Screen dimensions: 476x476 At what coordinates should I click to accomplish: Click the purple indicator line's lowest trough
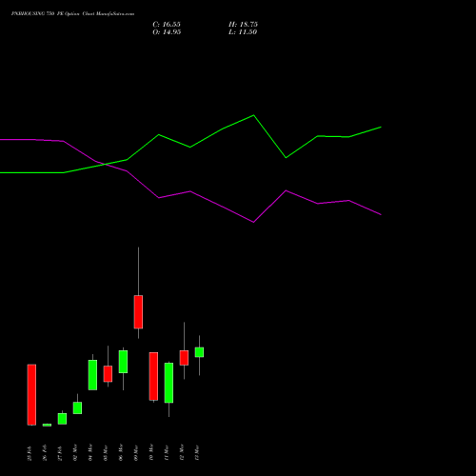tap(253, 222)
